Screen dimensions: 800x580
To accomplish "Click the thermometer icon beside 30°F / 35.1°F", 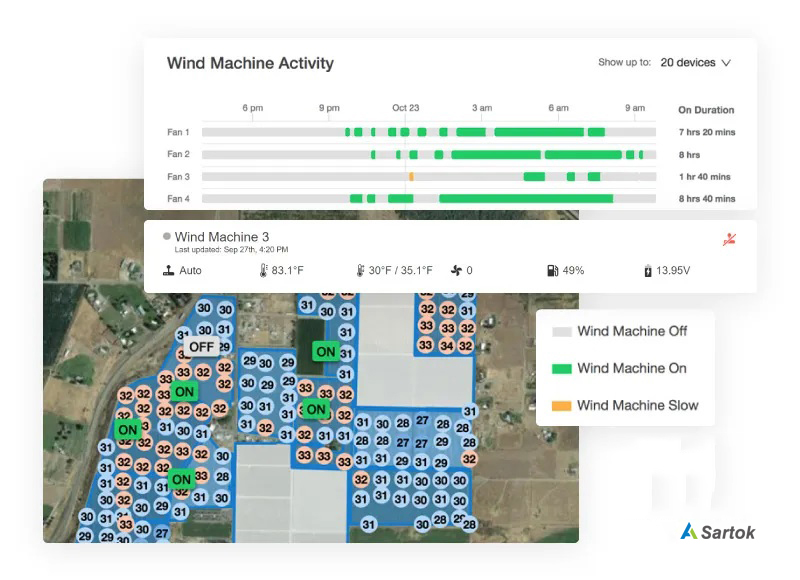I will tap(361, 270).
